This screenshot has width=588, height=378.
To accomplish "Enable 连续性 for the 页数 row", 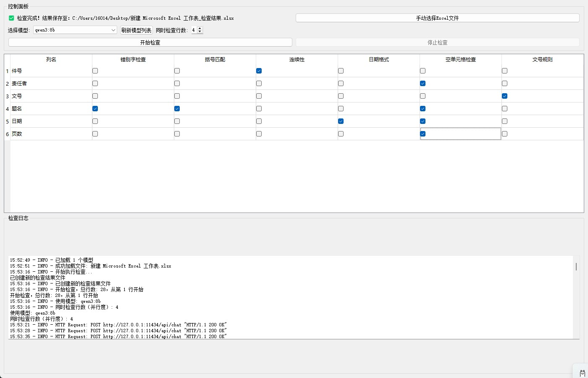I will [259, 134].
